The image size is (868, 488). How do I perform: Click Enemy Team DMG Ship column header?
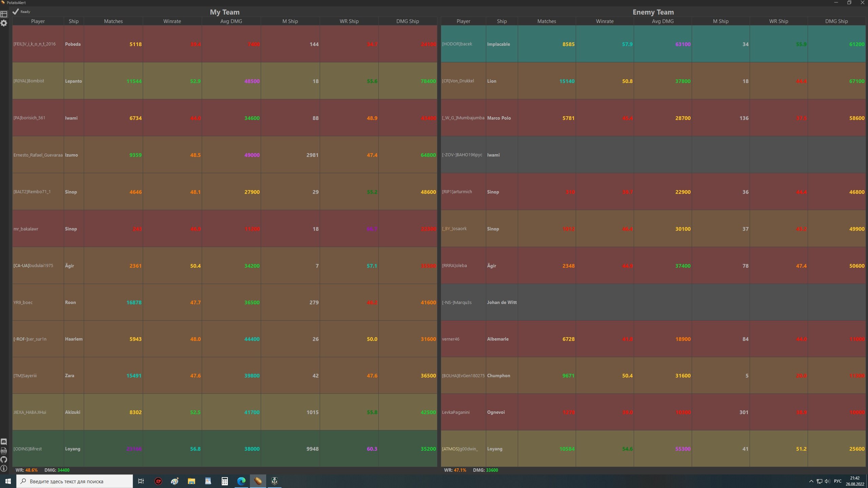836,21
